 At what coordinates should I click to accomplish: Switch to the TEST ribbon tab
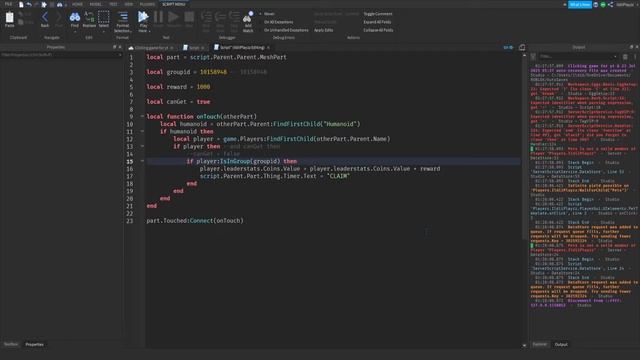tap(113, 4)
